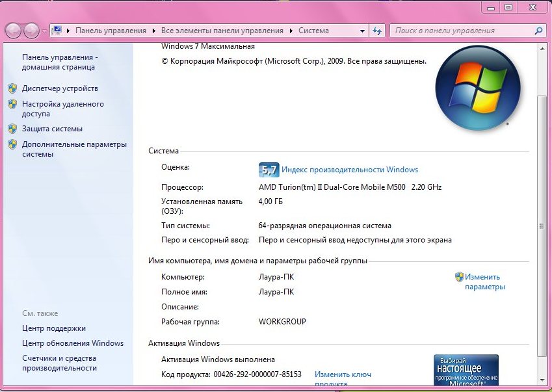Click the Refresh button in address bar

[x=377, y=31]
